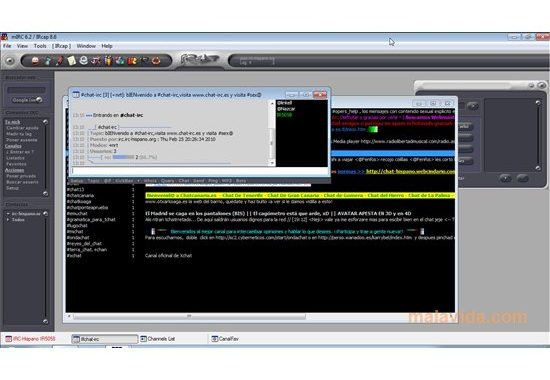Click the Favoritos link in sidebar
Image resolution: width=550 pixels, height=380 pixels.
click(x=16, y=164)
